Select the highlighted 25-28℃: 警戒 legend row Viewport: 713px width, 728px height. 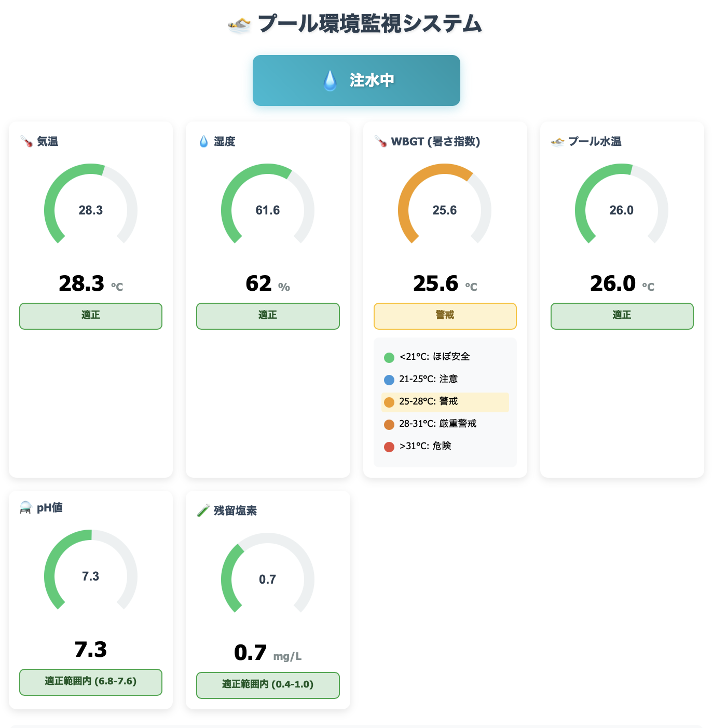(x=445, y=402)
